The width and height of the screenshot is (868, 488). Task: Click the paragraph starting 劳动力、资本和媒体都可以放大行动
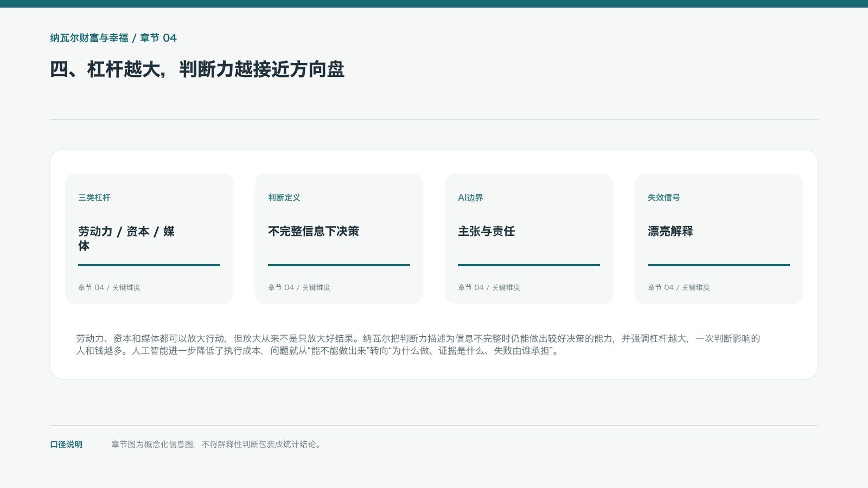pos(418,345)
